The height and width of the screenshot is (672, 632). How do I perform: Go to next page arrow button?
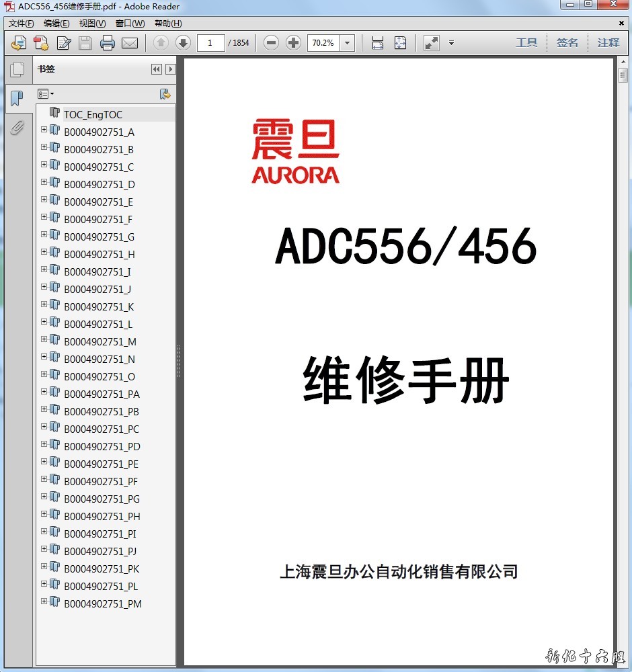[183, 43]
